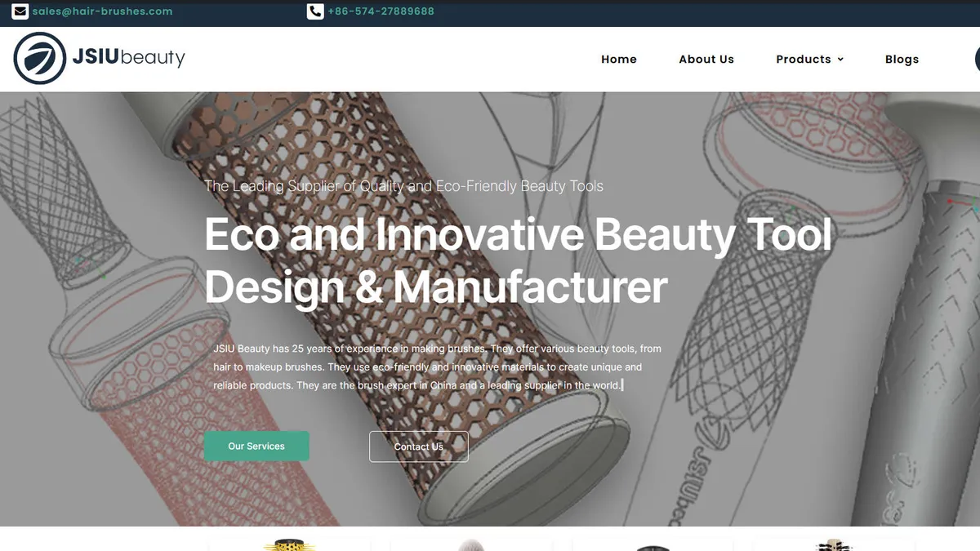Open the white makeup brush product thumbnail
Viewport: 980px width, 551px height.
471,544
